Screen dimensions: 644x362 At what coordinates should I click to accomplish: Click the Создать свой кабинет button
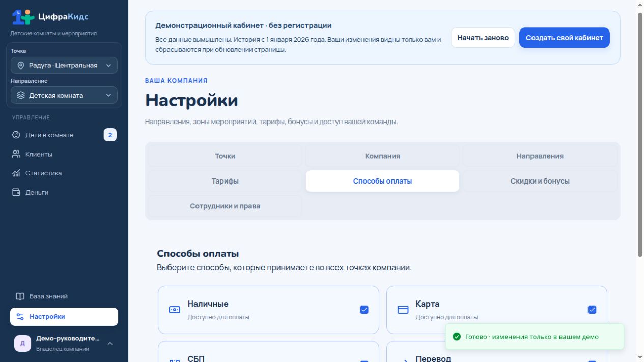point(564,38)
